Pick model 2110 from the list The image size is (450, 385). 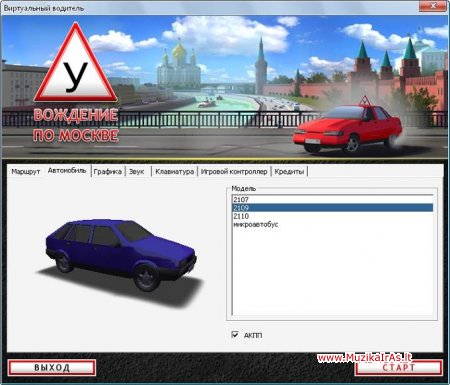click(333, 216)
